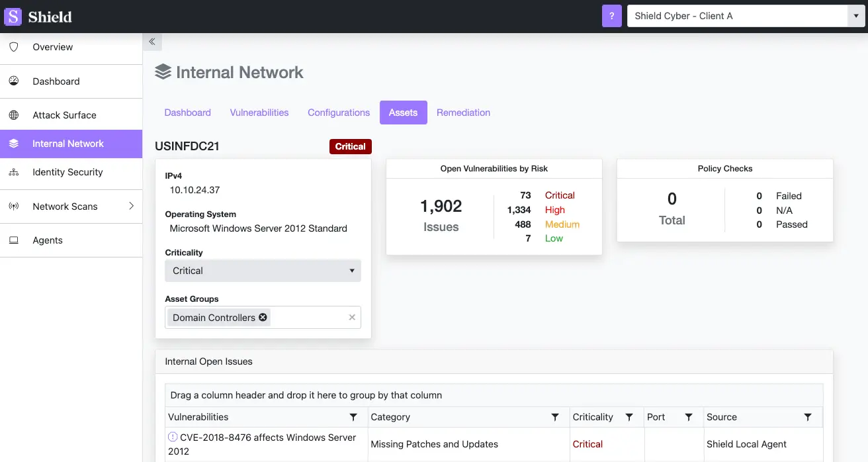868x462 pixels.
Task: Open Attack Surface via its globe icon
Action: pos(14,115)
